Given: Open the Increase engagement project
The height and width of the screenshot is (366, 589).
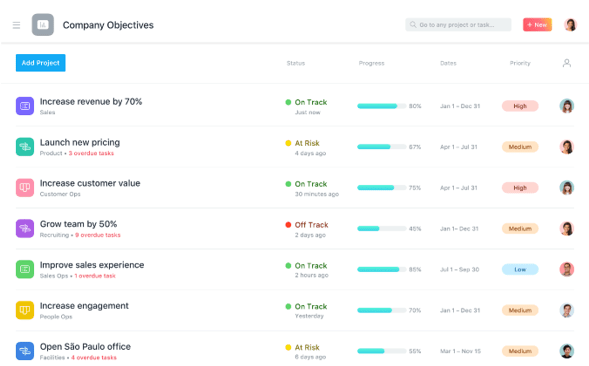Looking at the screenshot, I should [84, 306].
